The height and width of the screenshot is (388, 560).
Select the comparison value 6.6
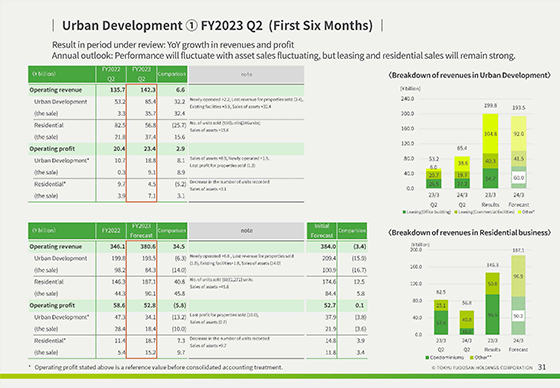pyautogui.click(x=180, y=90)
